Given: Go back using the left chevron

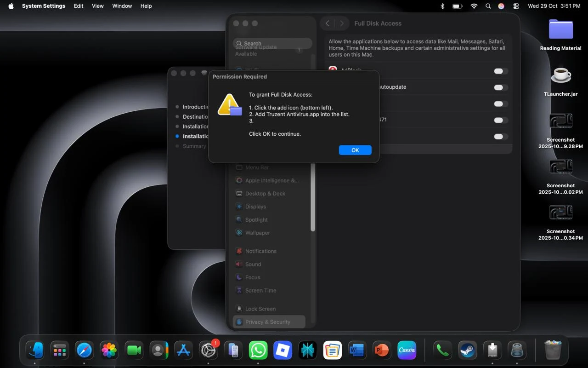Looking at the screenshot, I should [327, 23].
